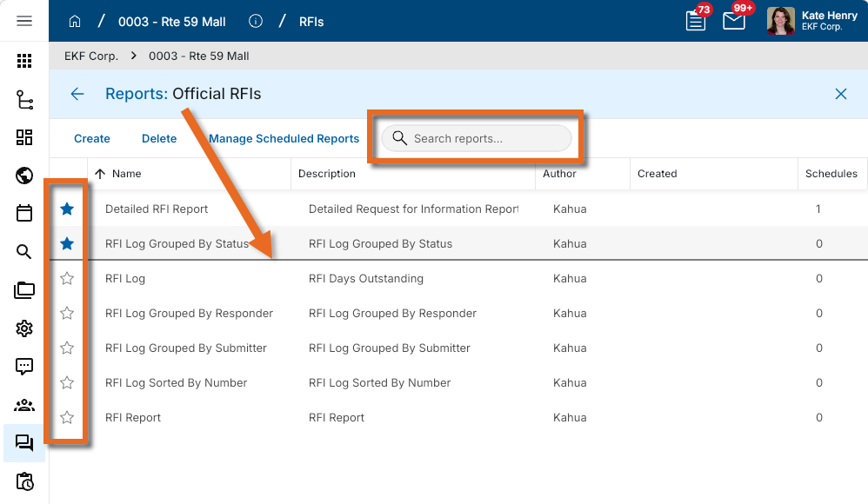Open the mail inbox with 99+ badge
Screen dimensions: 868x504
point(734,21)
